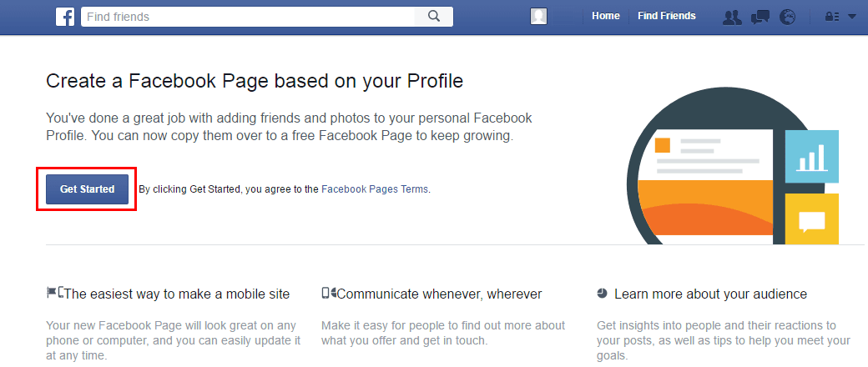Viewport: 868px width, 367px height.
Task: Focus the Find friends search field
Action: (248, 17)
